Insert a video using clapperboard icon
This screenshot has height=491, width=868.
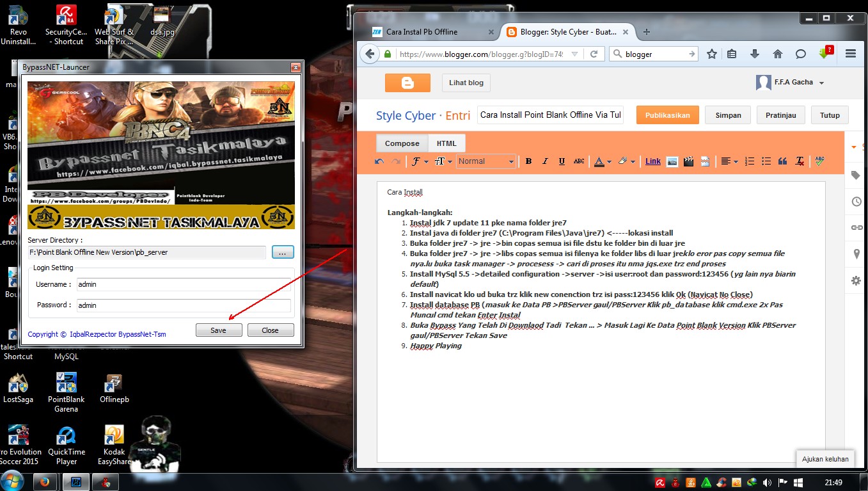point(688,161)
